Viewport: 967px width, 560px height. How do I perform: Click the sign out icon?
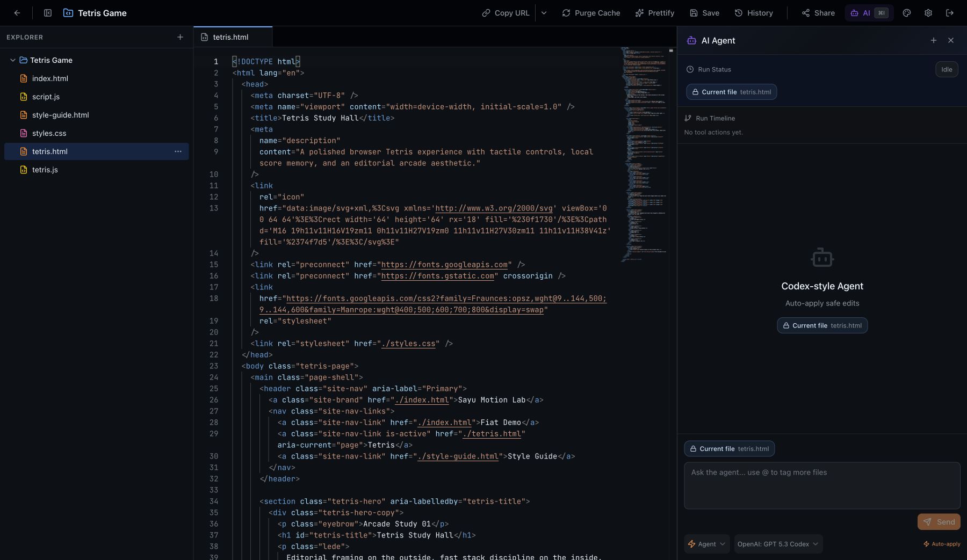tap(950, 13)
